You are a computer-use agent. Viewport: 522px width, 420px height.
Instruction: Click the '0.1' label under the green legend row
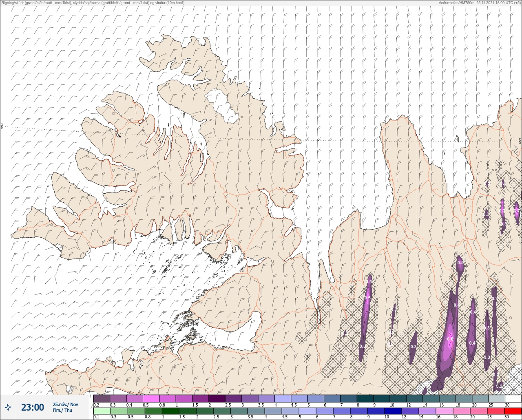96,417
